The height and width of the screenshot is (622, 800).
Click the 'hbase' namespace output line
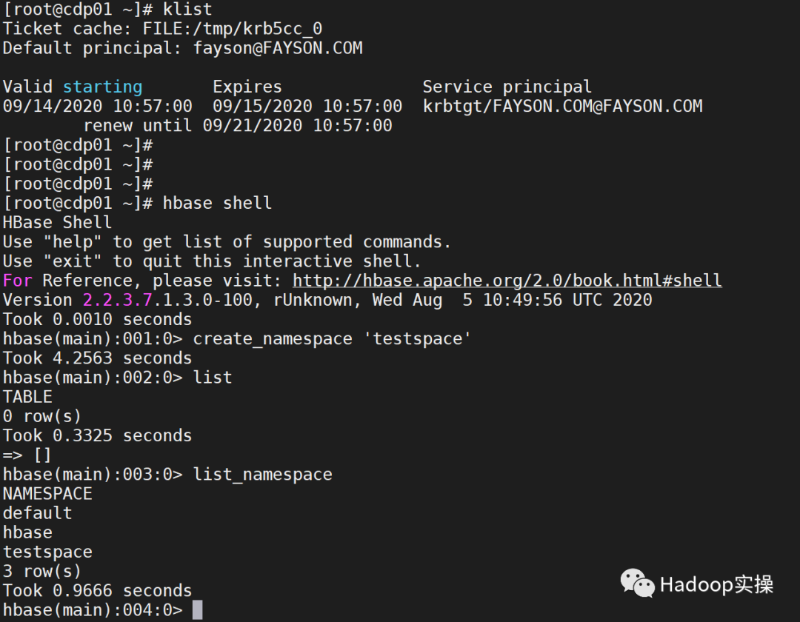(28, 533)
